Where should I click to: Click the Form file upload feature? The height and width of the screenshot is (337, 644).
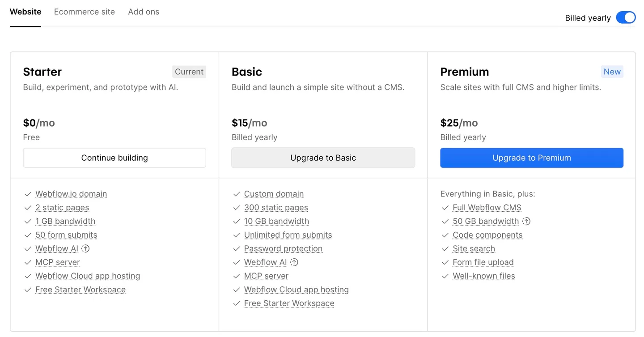[x=483, y=262]
